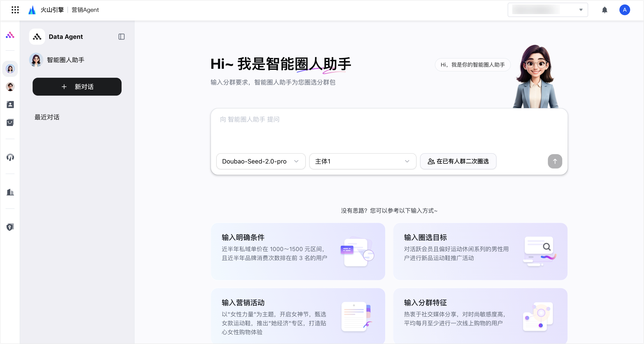Open the shopping bag icon in rail

10,122
